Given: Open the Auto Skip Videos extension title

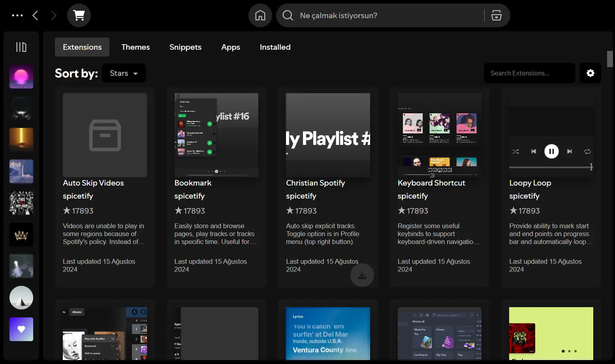Looking at the screenshot, I should [x=93, y=183].
